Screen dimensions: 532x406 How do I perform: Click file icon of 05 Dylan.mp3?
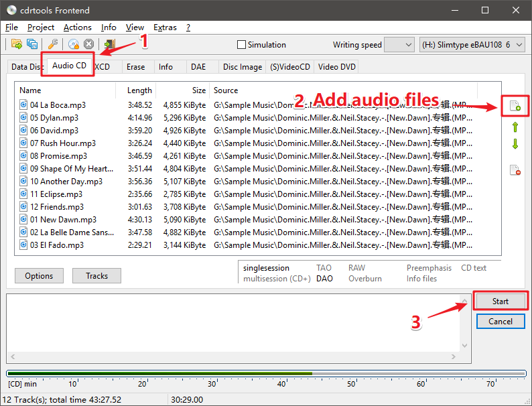(x=23, y=118)
